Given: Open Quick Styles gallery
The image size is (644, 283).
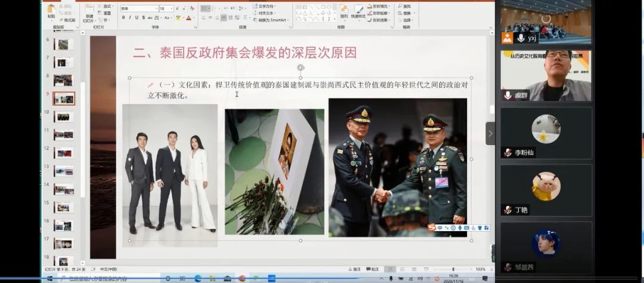Looking at the screenshot, I should coord(358,11).
